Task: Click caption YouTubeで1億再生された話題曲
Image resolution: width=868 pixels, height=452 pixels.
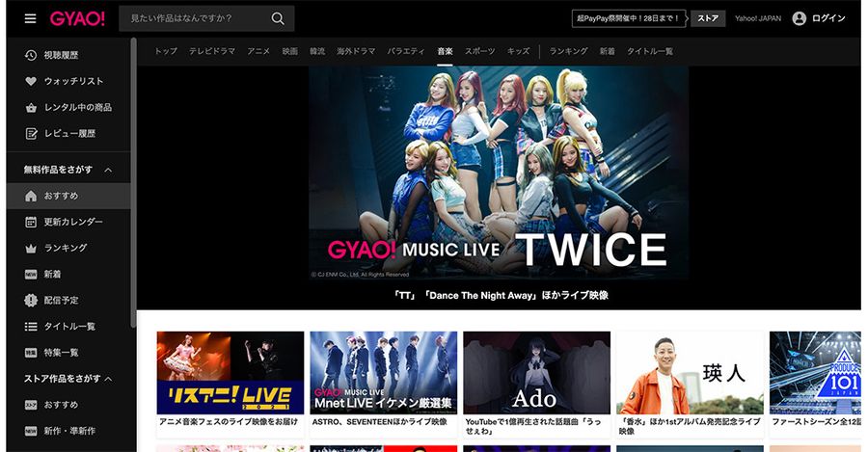Action: coord(533,426)
